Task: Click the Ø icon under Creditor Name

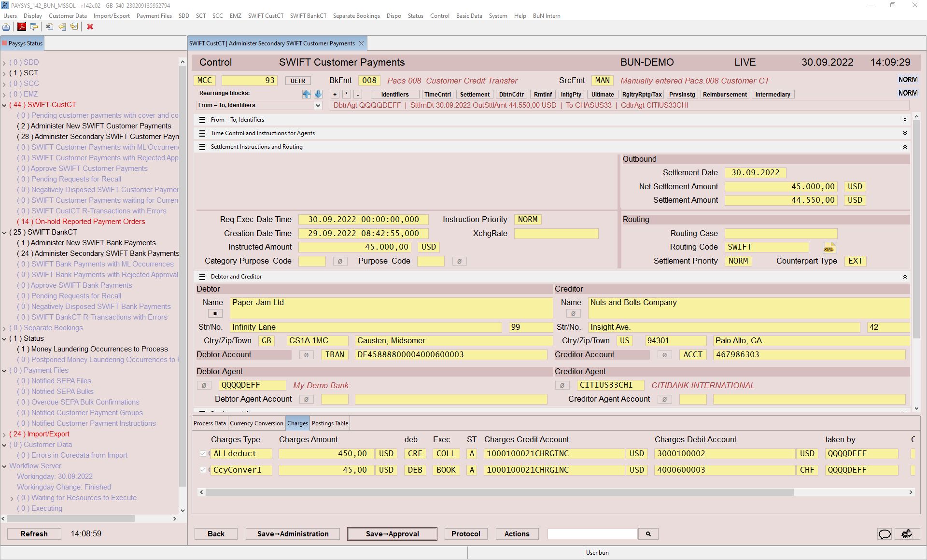Action: 573,314
